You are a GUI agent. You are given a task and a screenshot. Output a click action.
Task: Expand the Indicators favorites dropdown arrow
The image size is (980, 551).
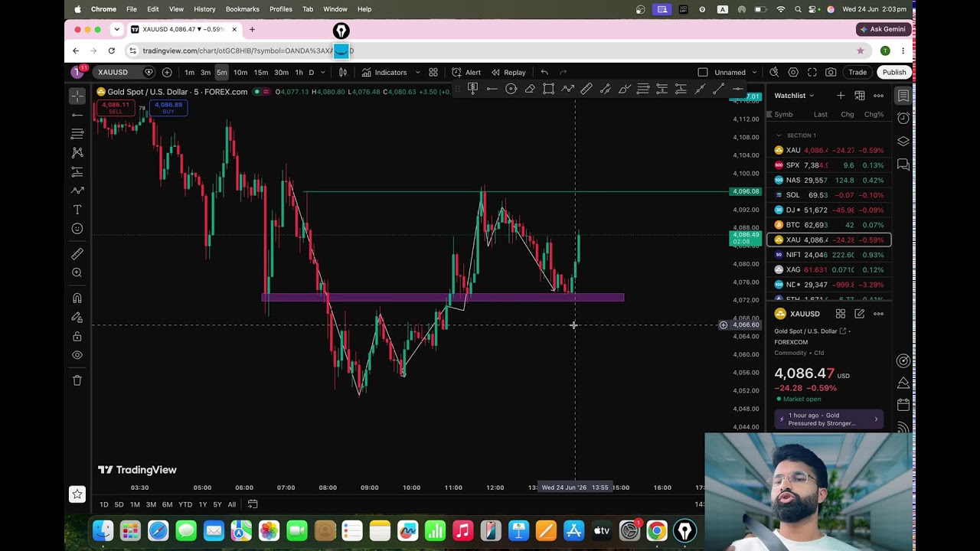[x=417, y=73]
